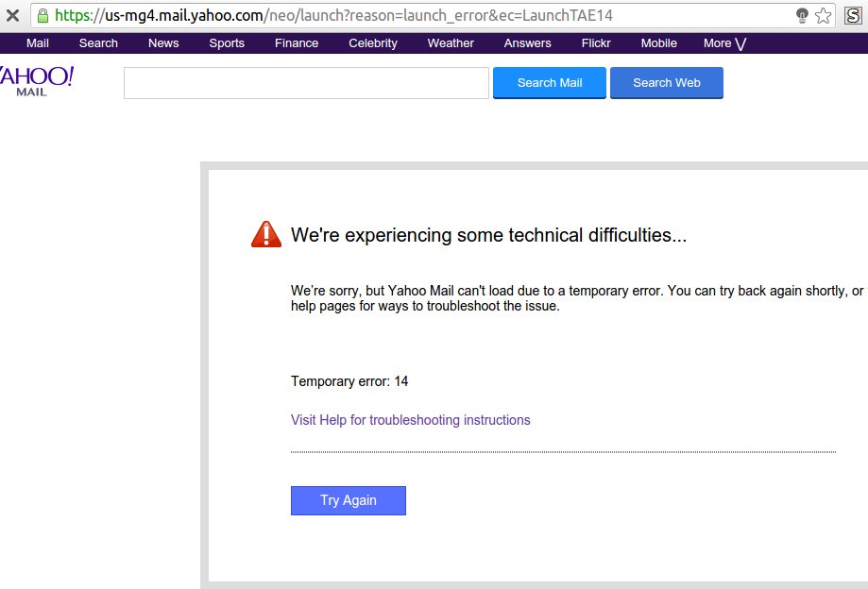Focus the Yahoo Mail search box
The width and height of the screenshot is (868, 589).
click(x=306, y=83)
